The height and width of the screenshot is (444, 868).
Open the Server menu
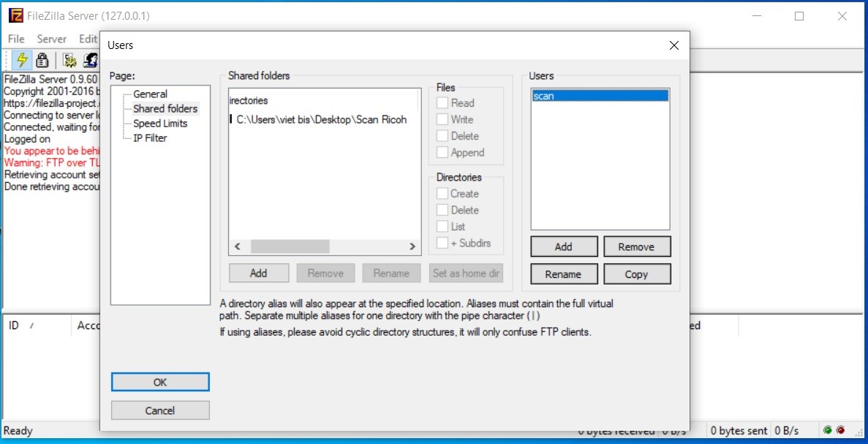point(51,39)
